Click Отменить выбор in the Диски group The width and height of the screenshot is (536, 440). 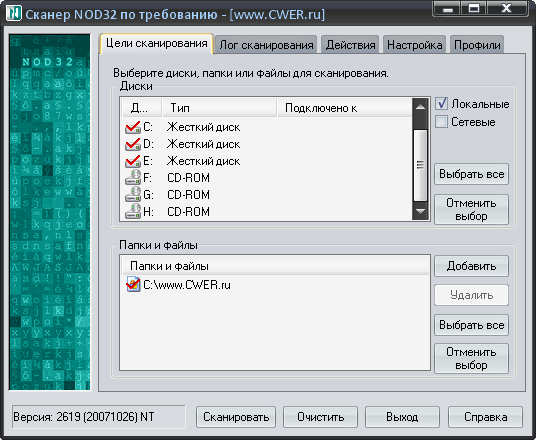pyautogui.click(x=471, y=210)
